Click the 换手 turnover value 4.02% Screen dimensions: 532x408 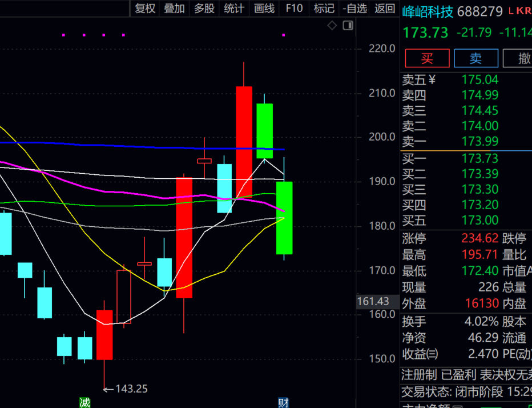[481, 321]
